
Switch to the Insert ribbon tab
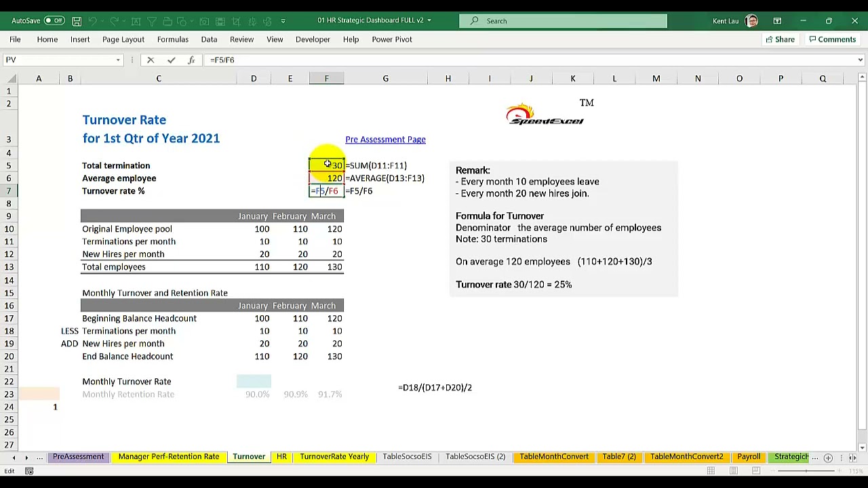[x=80, y=39]
